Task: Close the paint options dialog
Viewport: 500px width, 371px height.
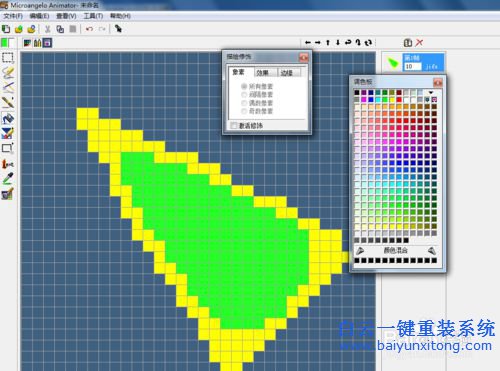Action: coord(303,58)
